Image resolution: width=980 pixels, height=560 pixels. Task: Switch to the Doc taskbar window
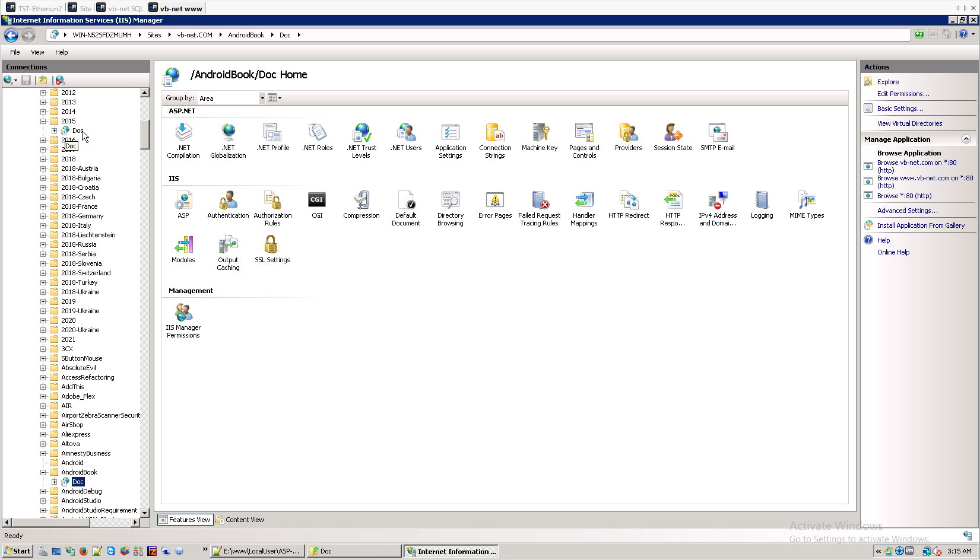[x=354, y=551]
